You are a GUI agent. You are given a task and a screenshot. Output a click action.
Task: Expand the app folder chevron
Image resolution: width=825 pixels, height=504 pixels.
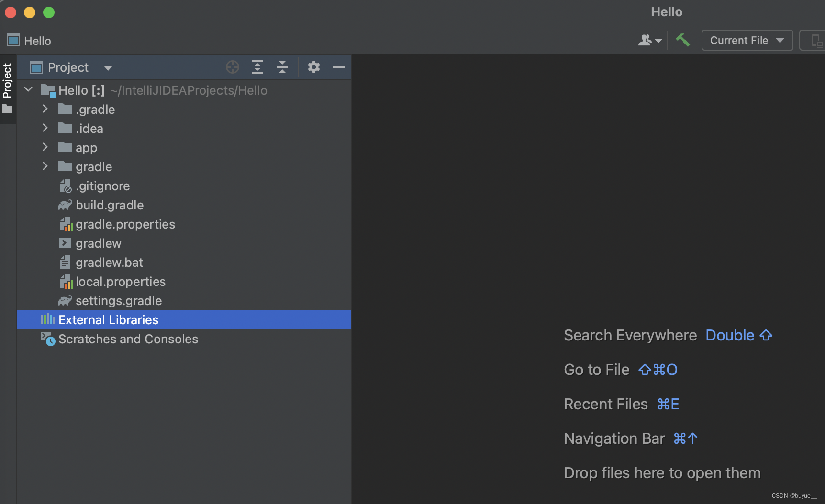(x=45, y=147)
